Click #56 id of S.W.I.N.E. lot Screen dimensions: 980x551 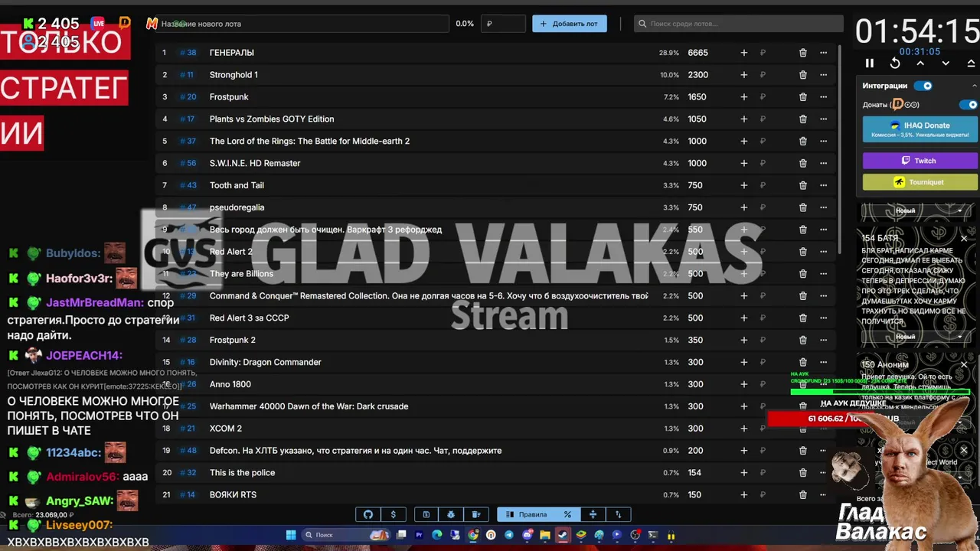tap(188, 163)
